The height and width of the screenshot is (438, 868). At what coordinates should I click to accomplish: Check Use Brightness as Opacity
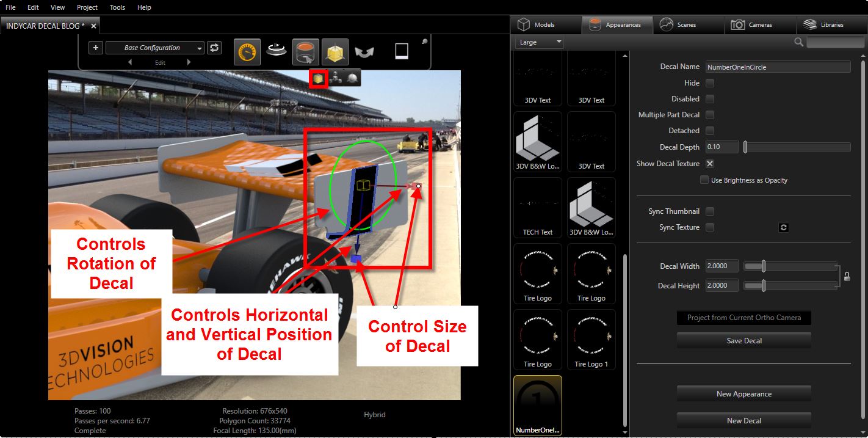click(704, 180)
